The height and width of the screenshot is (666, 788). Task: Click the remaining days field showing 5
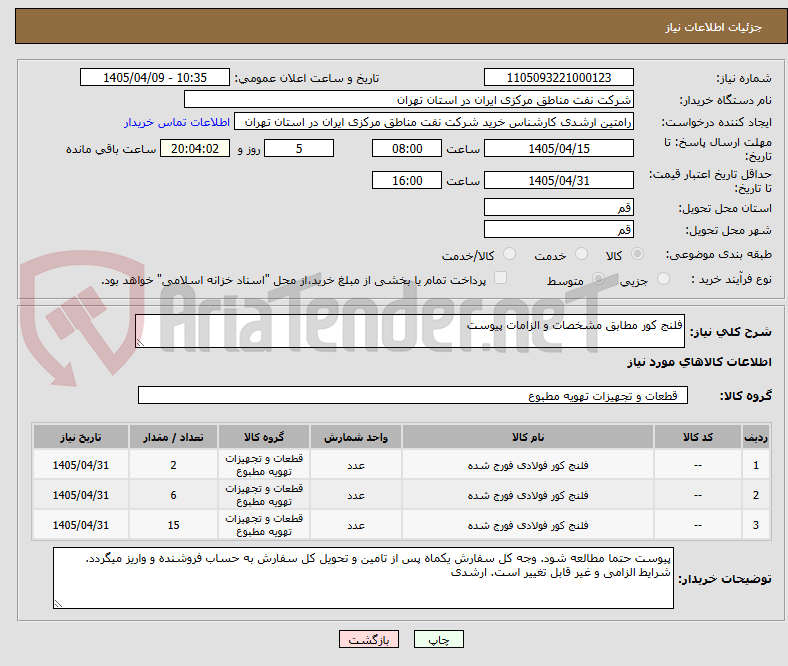tap(299, 148)
